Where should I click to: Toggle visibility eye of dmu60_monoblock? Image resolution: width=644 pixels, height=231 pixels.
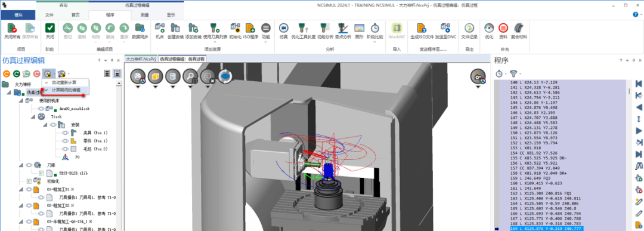[x=42, y=109]
